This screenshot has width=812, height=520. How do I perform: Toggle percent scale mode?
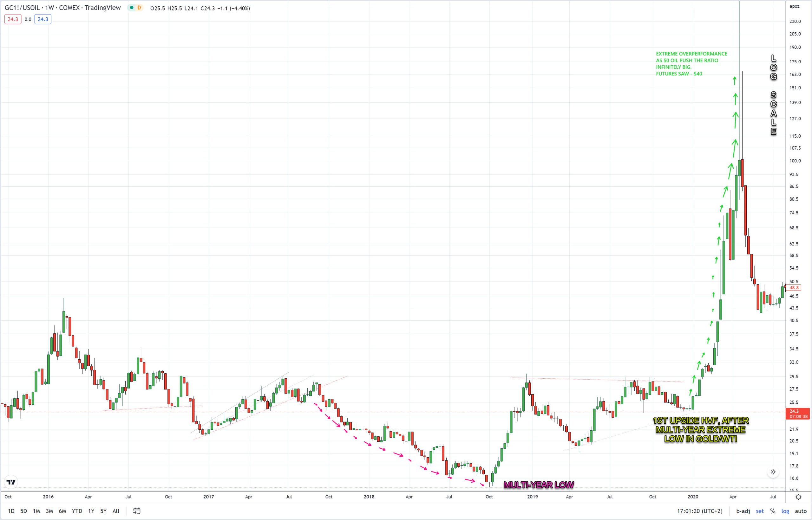click(772, 511)
